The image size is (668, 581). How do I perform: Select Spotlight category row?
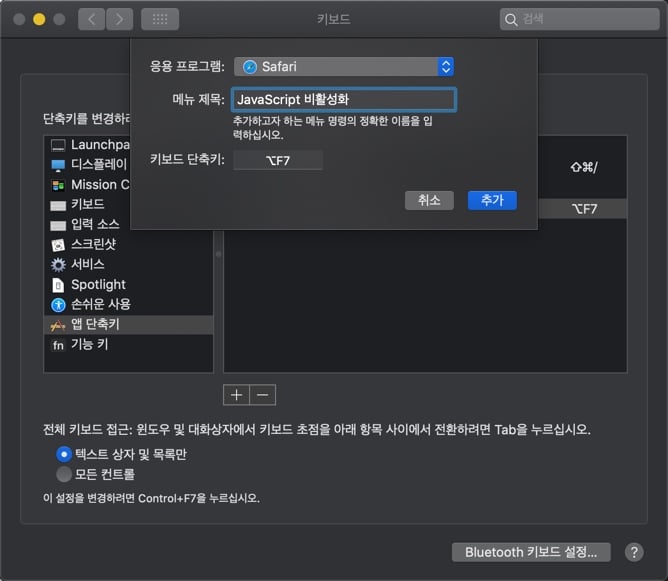pos(128,285)
